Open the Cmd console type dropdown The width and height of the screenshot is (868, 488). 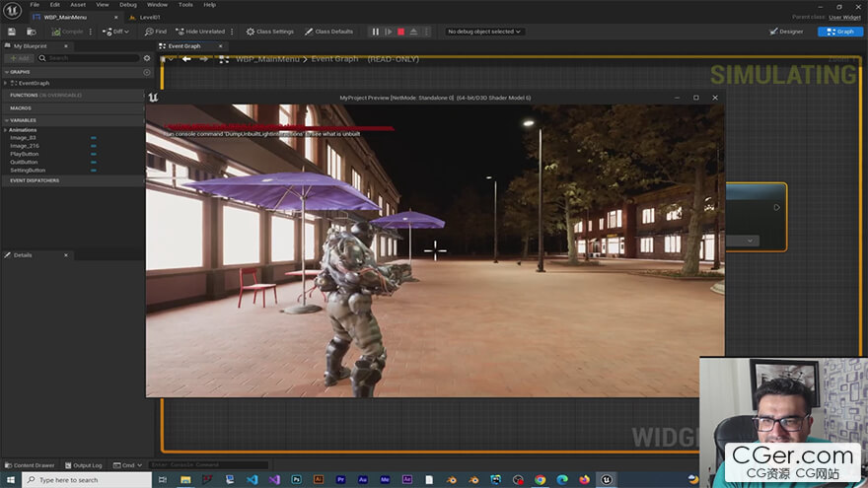coord(128,465)
